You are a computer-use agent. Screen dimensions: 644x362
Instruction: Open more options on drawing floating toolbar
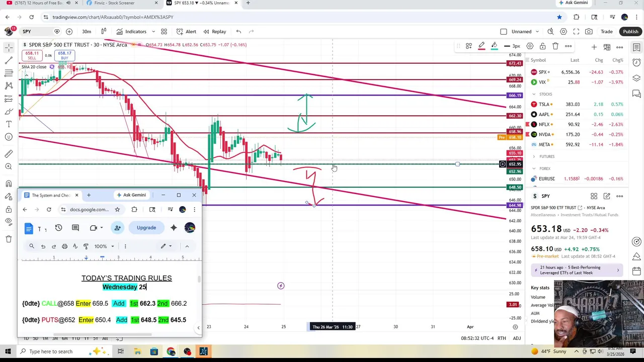pyautogui.click(x=568, y=46)
